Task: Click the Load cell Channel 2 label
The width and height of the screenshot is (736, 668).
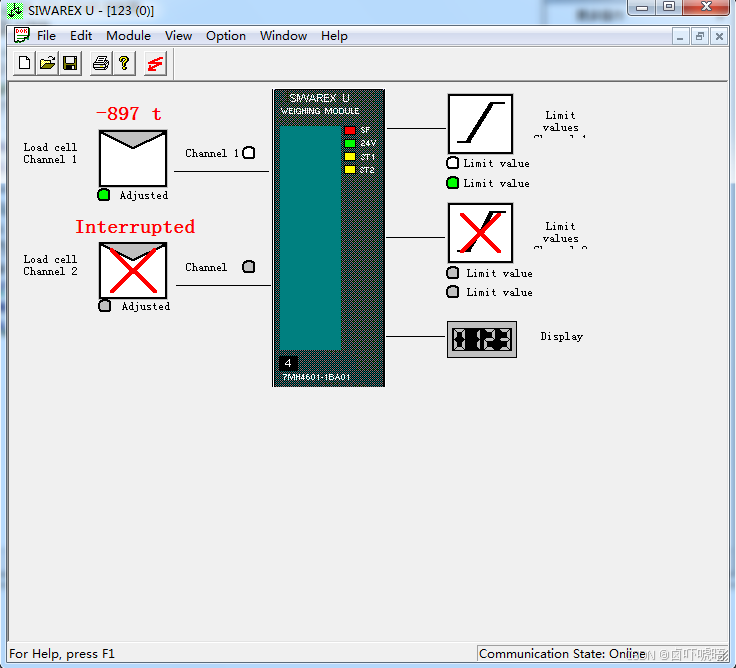Action: pyautogui.click(x=50, y=265)
